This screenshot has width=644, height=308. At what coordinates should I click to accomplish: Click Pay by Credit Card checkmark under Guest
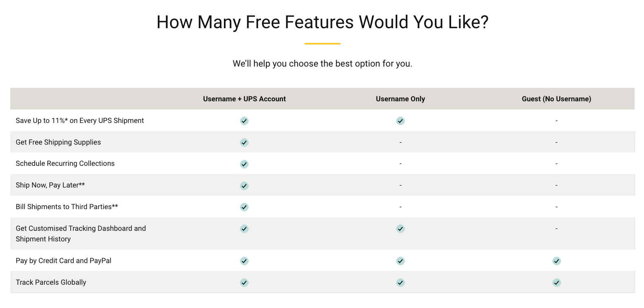point(557,261)
